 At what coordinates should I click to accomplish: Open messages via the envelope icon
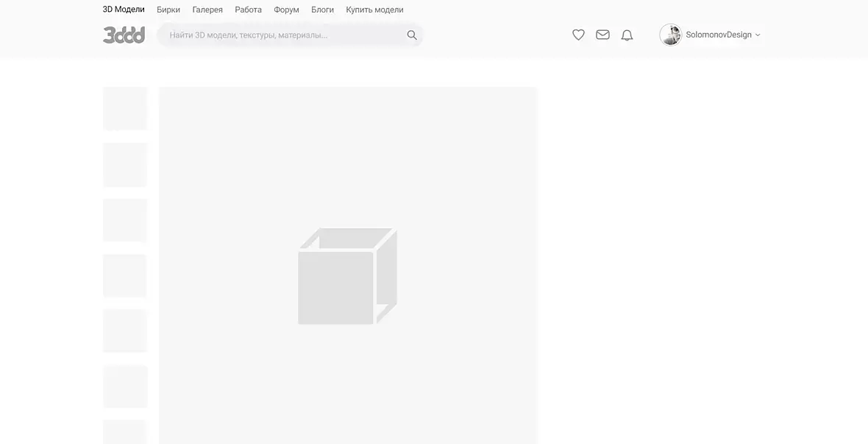tap(603, 35)
